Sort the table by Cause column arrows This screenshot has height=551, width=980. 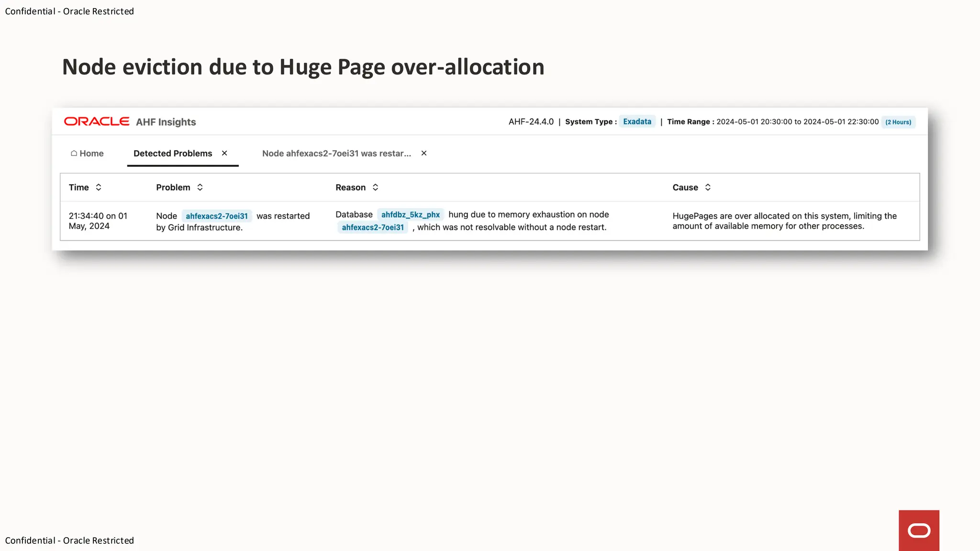pos(708,187)
